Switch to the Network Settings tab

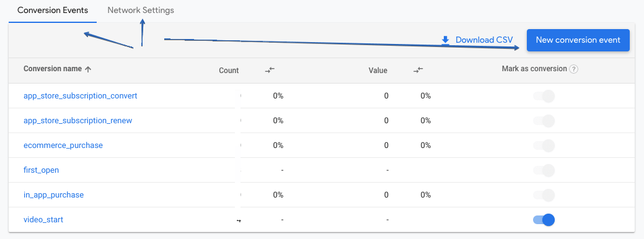pos(141,11)
